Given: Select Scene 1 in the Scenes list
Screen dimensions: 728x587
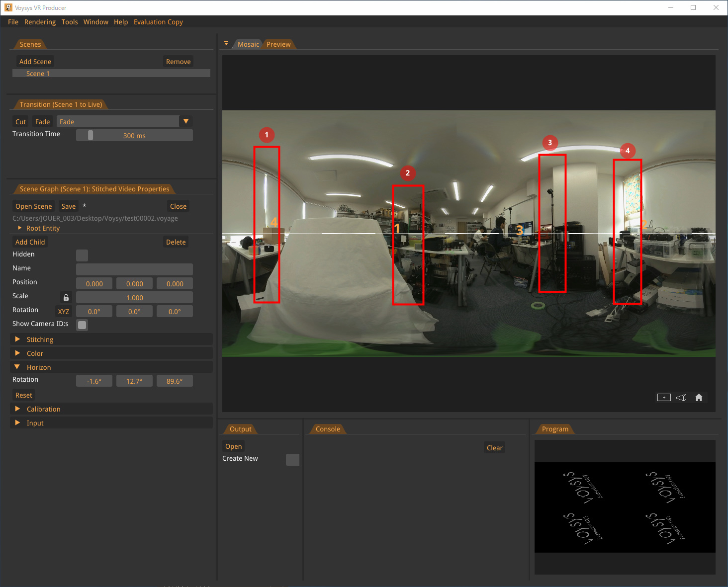Looking at the screenshot, I should point(38,73).
